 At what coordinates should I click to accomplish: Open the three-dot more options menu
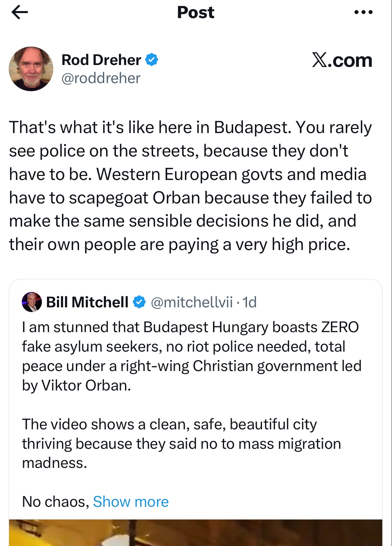coord(363,13)
